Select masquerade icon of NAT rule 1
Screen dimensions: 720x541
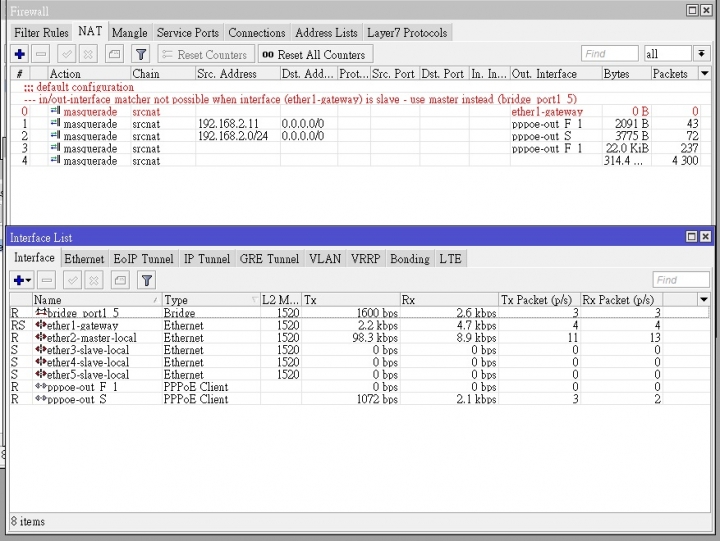click(56, 124)
